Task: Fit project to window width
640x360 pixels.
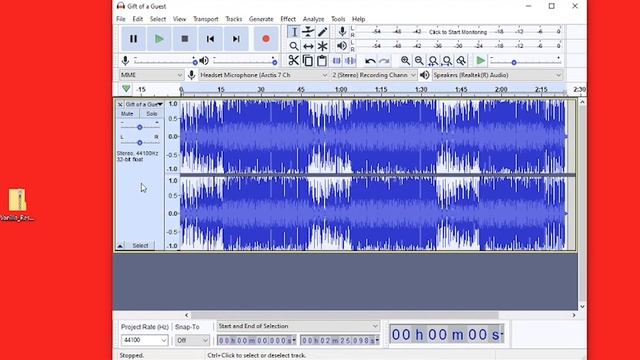Action: pyautogui.click(x=447, y=61)
